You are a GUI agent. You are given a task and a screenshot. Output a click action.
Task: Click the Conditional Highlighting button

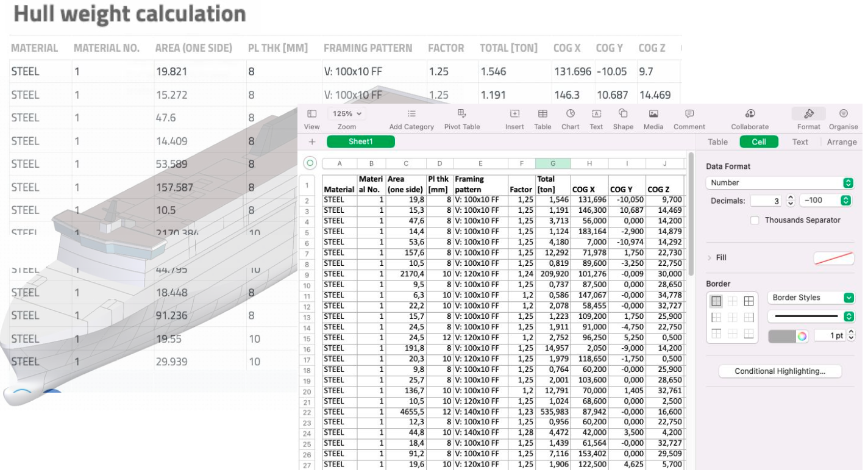click(x=780, y=371)
